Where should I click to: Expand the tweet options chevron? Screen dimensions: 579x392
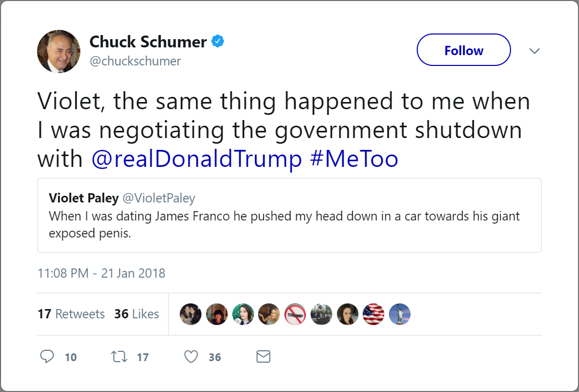tap(535, 50)
